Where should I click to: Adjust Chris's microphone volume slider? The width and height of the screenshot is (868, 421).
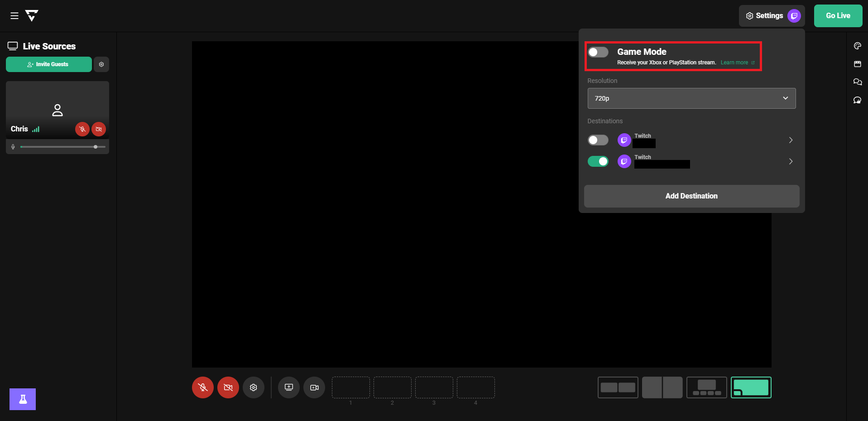pyautogui.click(x=63, y=147)
